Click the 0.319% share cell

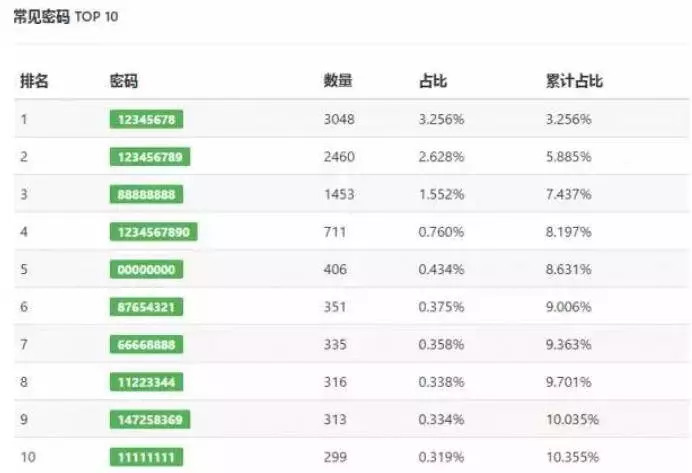point(441,457)
